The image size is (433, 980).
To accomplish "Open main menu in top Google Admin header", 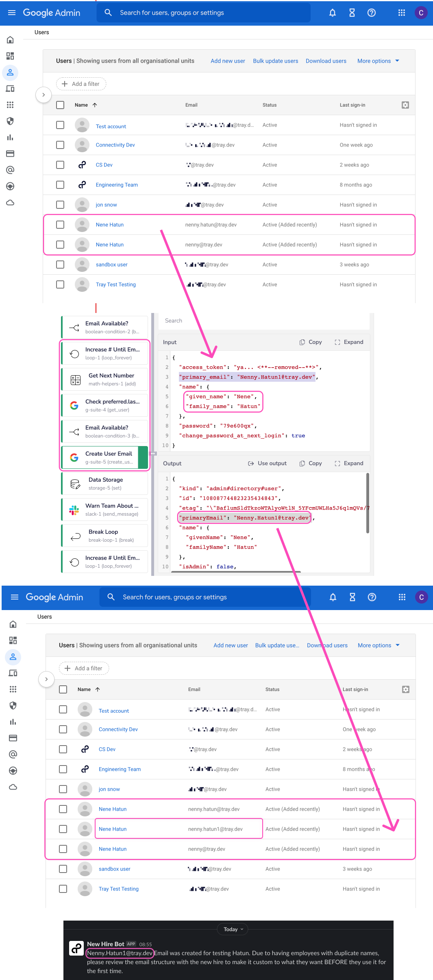I will click(12, 13).
